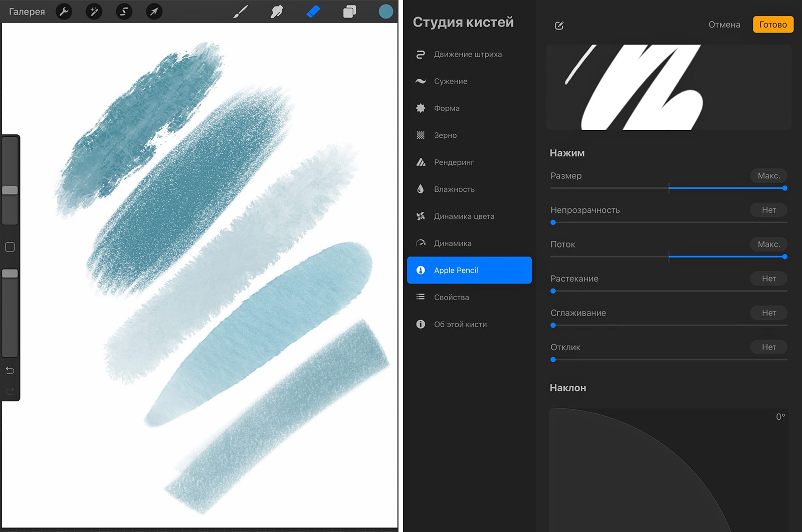802x532 pixels.
Task: Select the Smudge finger tool
Action: [277, 12]
